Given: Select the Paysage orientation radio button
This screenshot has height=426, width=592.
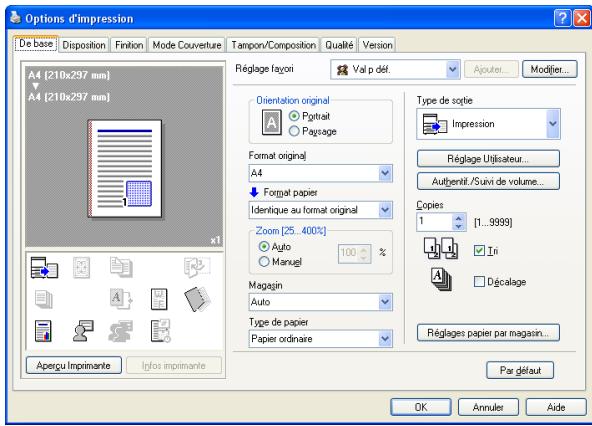Looking at the screenshot, I should click(x=294, y=131).
